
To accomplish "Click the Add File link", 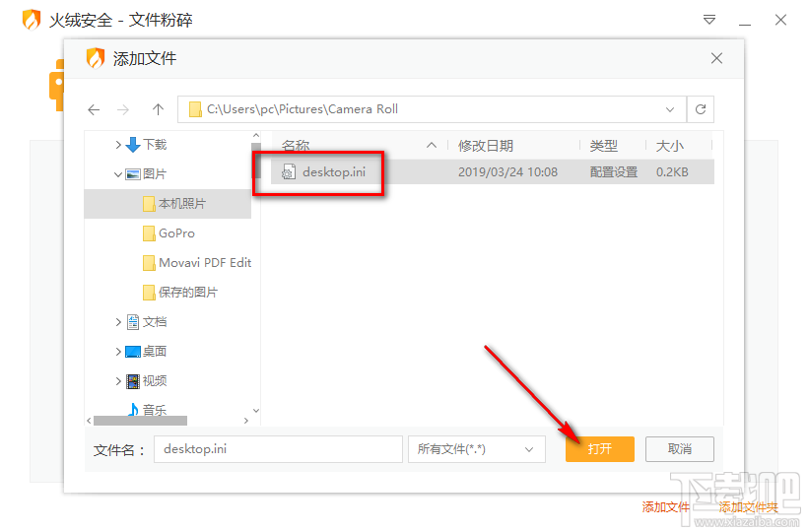I will pyautogui.click(x=666, y=506).
